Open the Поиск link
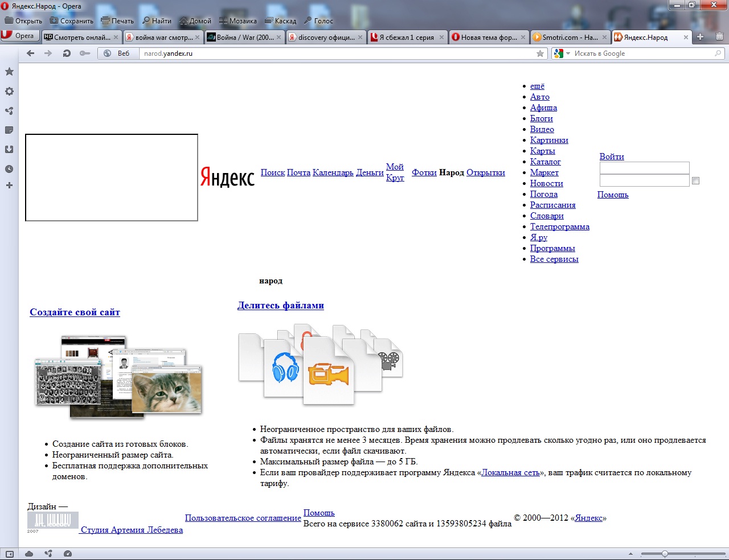 273,172
